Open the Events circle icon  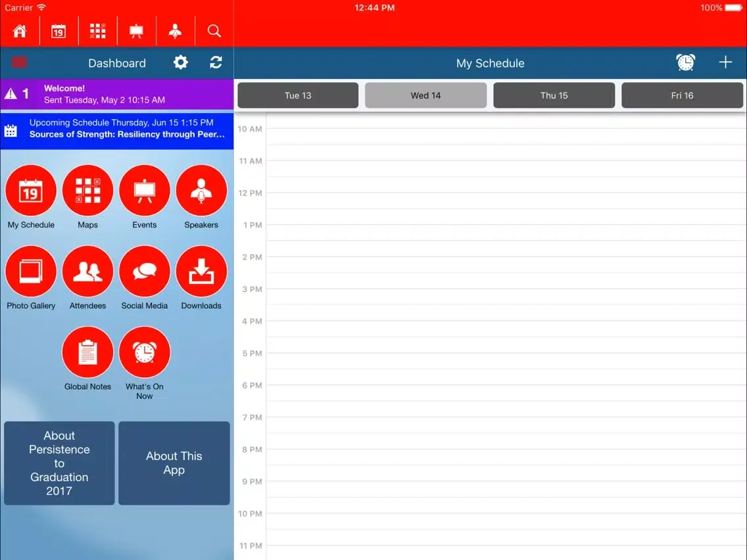(145, 191)
